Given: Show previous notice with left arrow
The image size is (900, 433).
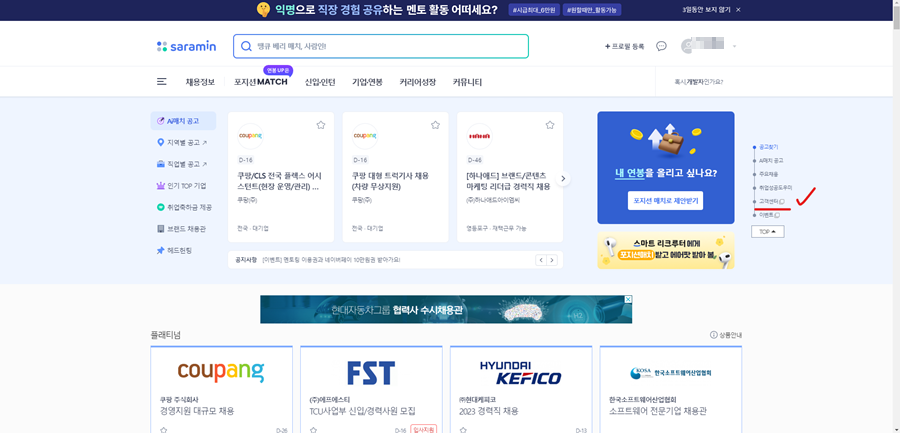Looking at the screenshot, I should [x=541, y=260].
